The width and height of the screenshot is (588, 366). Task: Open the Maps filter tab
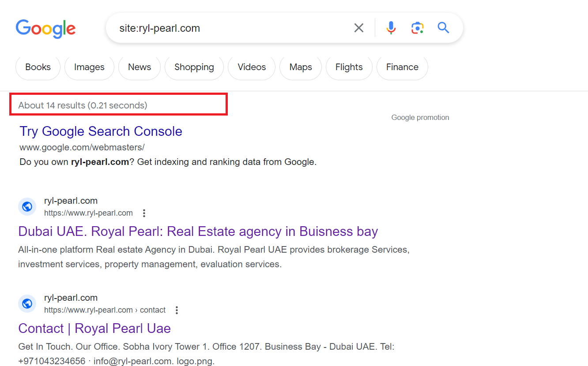click(x=301, y=67)
